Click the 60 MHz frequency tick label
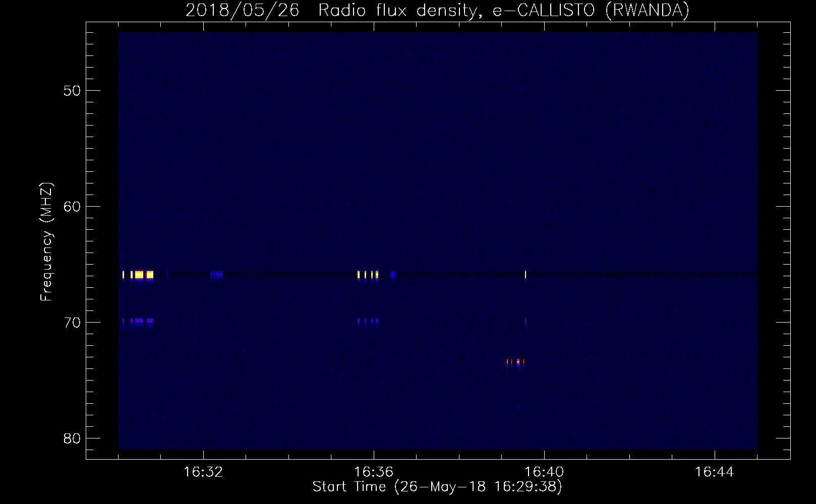The width and height of the screenshot is (816, 504). pos(72,207)
